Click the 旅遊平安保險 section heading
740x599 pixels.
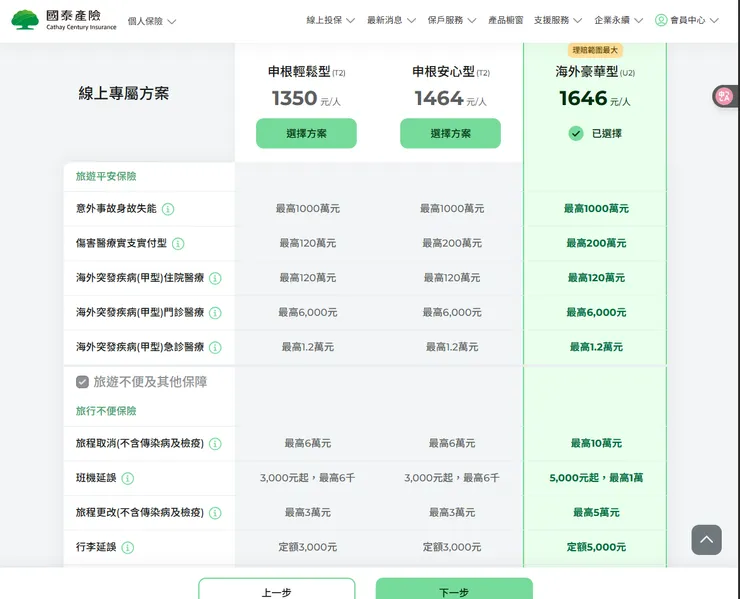[x=106, y=177]
